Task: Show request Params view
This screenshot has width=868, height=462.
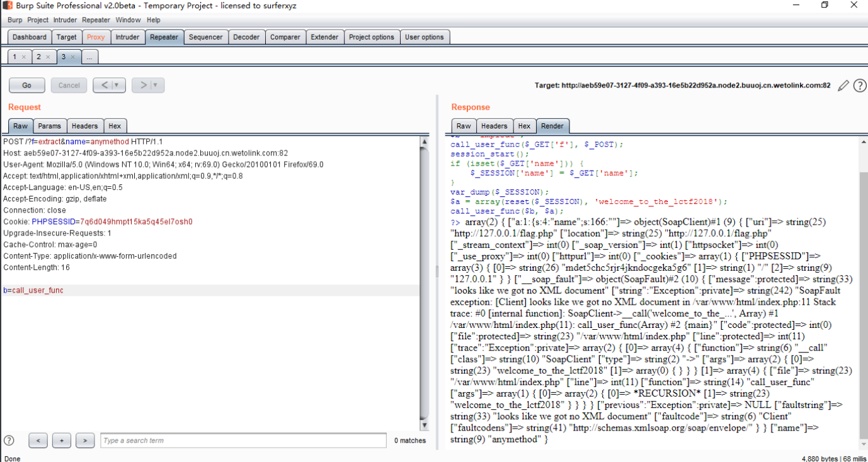Action: (49, 126)
